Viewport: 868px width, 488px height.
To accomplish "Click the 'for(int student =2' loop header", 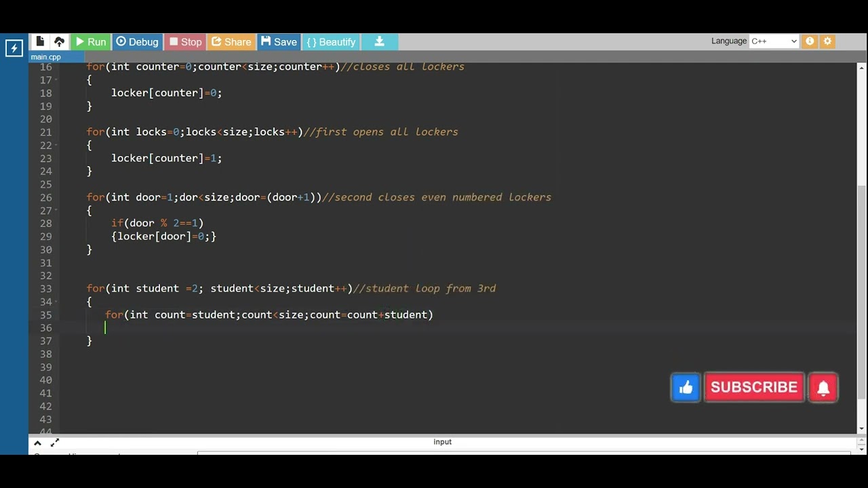I will pyautogui.click(x=220, y=288).
